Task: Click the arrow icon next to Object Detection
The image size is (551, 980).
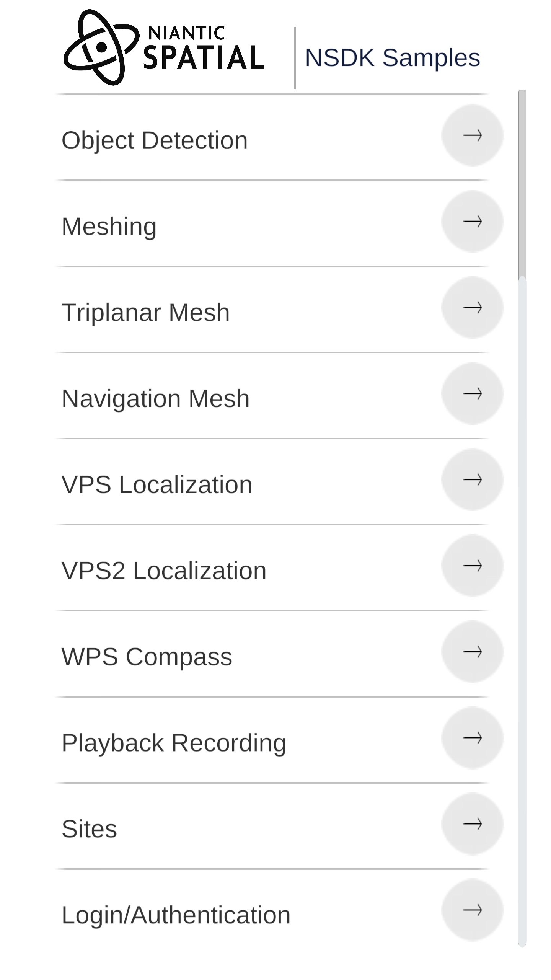Action: point(472,135)
